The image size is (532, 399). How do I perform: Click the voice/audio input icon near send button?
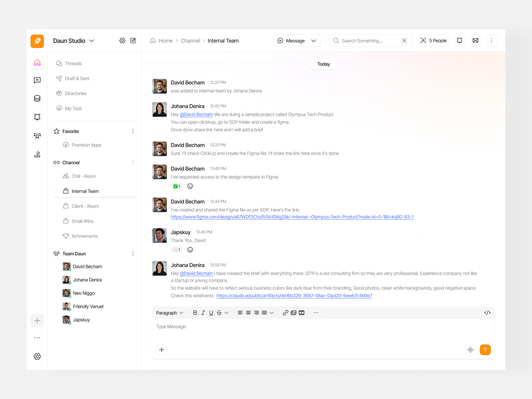470,350
